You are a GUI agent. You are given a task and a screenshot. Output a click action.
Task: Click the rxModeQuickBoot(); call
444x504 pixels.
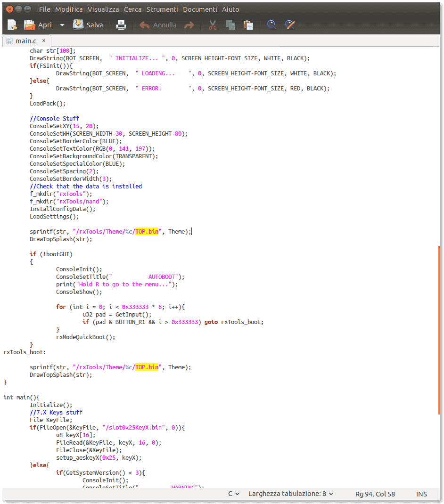pyautogui.click(x=86, y=337)
